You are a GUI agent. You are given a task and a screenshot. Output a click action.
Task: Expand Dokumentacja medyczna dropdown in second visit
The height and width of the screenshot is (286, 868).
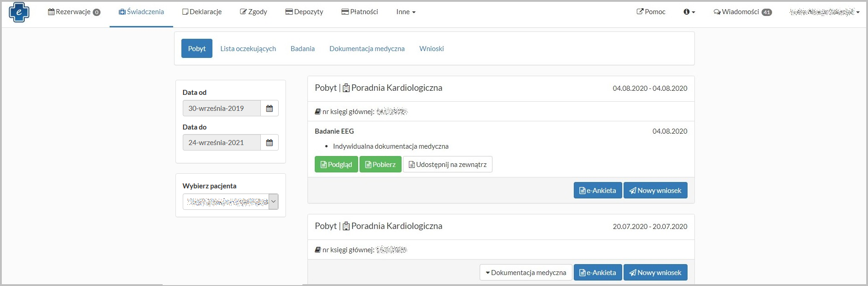point(525,273)
